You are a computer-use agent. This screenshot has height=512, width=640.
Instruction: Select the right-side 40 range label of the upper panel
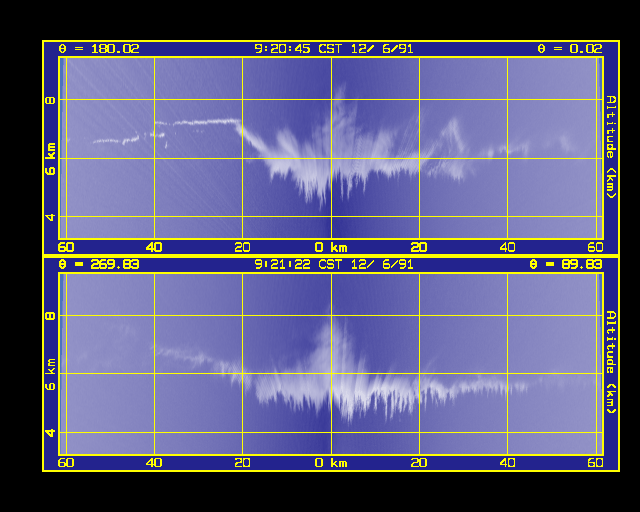pos(507,247)
